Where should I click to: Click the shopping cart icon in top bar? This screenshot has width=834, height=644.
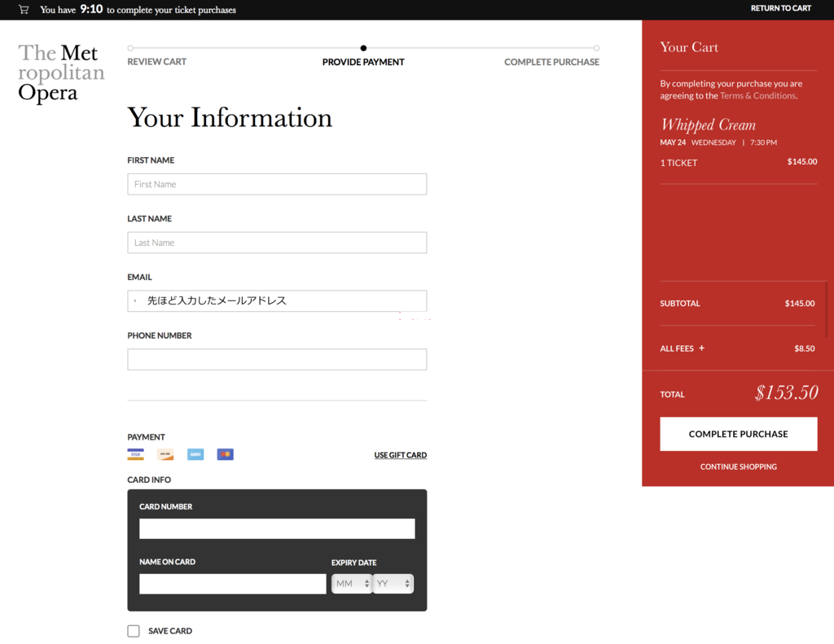pos(24,10)
